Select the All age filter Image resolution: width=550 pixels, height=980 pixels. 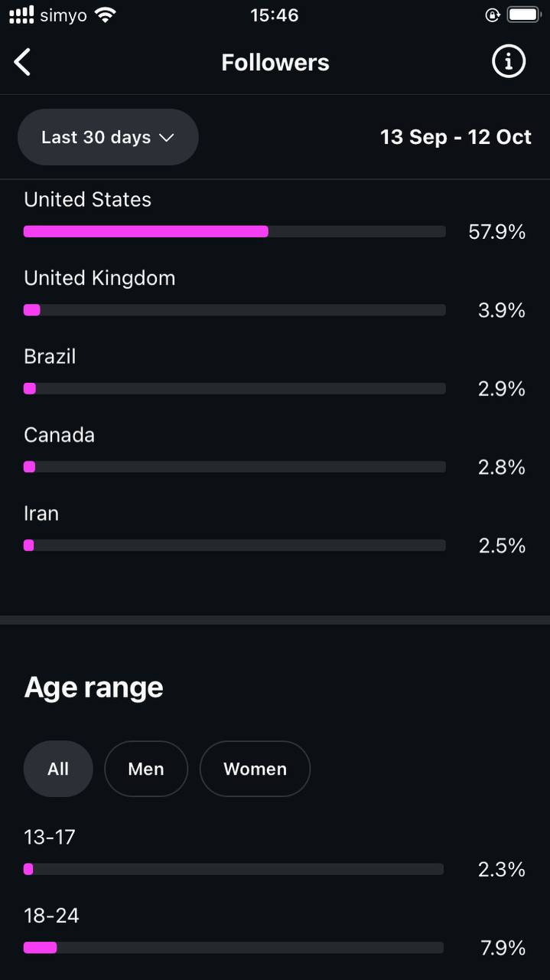(x=58, y=769)
